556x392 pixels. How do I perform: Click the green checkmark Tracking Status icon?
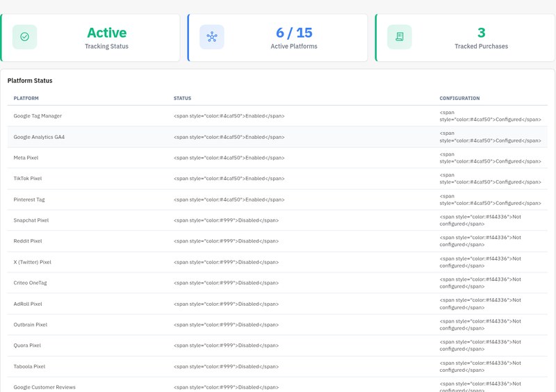(x=24, y=37)
